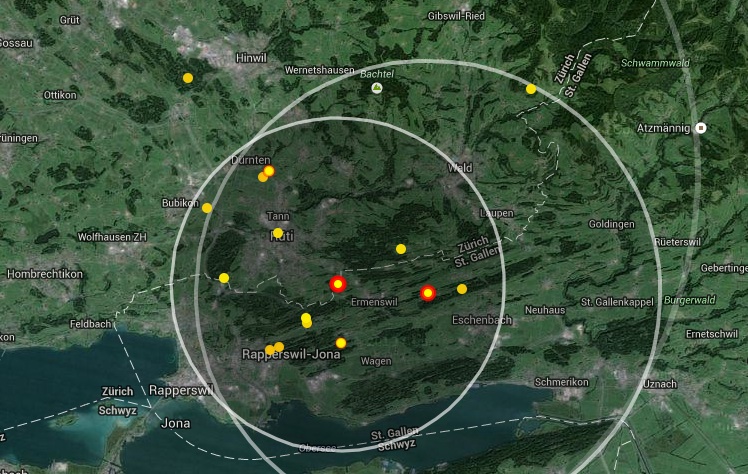Click the Gibswil-Ried label
The image size is (748, 474).
click(x=456, y=16)
